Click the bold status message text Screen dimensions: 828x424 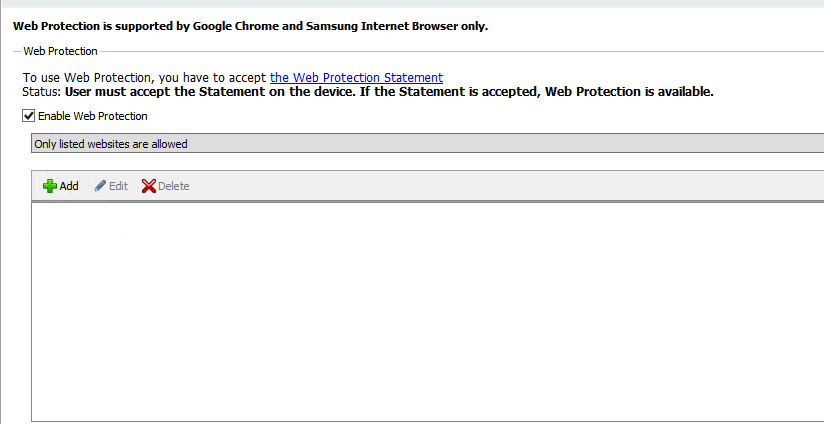click(389, 92)
